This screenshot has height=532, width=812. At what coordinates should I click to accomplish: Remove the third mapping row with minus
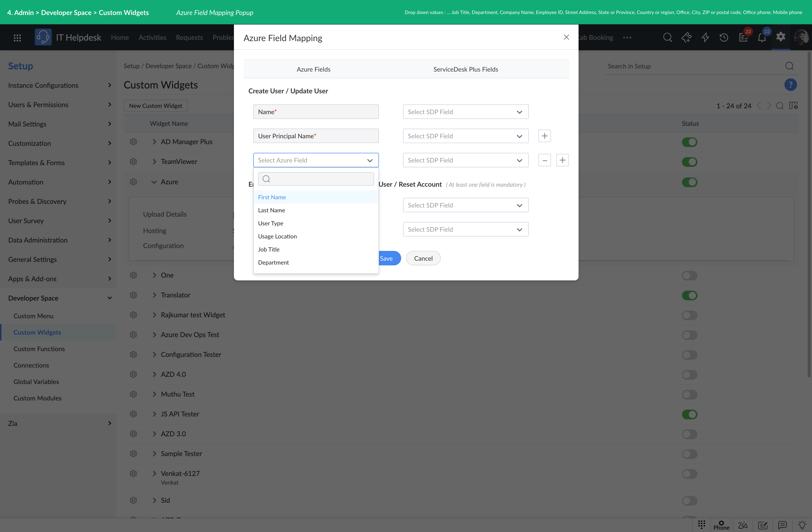click(x=544, y=160)
